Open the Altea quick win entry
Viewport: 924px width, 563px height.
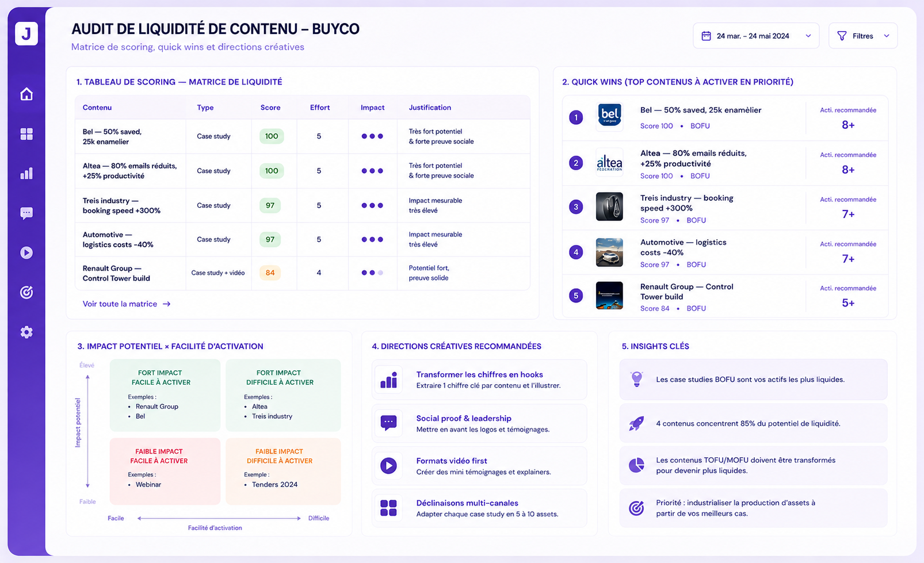coord(725,163)
